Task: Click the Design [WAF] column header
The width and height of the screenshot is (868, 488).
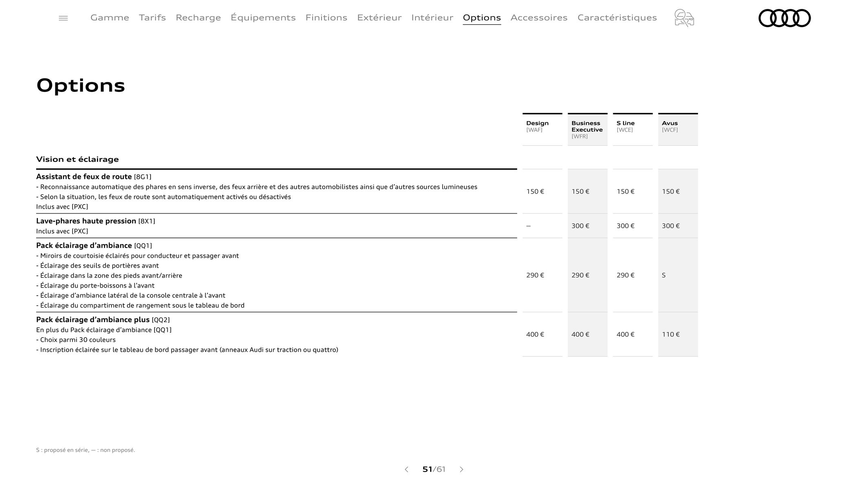Action: (x=542, y=129)
